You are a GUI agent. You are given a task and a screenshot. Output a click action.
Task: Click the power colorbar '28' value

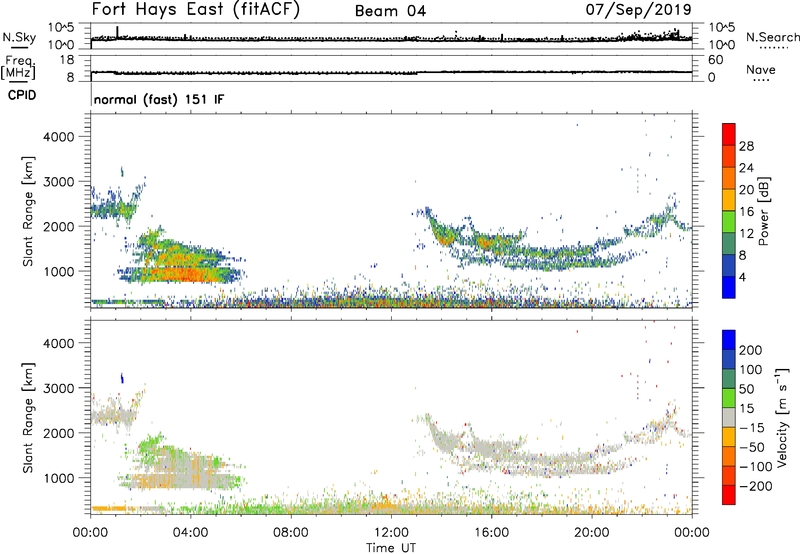[746, 146]
